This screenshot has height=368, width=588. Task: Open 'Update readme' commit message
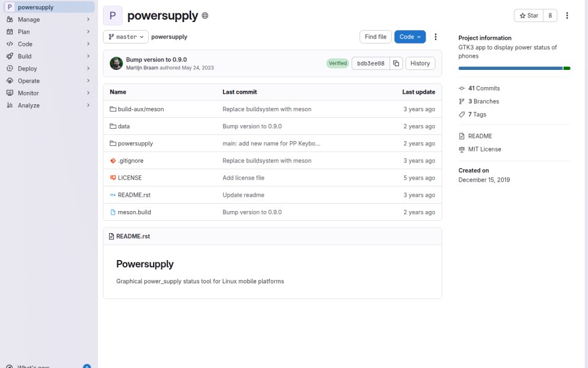point(243,195)
